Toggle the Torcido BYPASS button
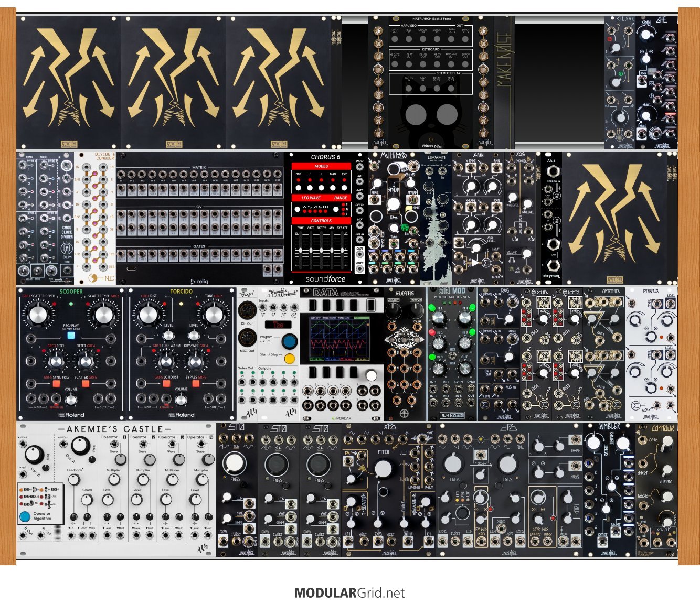The height and width of the screenshot is (604, 700). (196, 384)
